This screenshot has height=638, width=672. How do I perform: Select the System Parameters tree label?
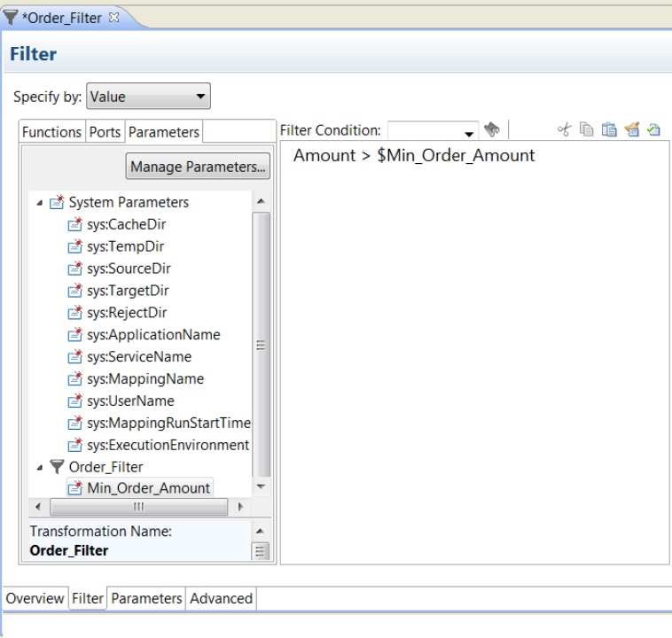(x=129, y=202)
